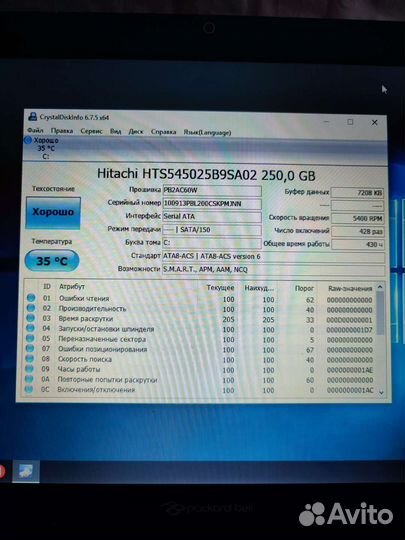Image resolution: width=405 pixels, height=540 pixels.
Task: Open the Файл menu
Action: click(x=35, y=131)
